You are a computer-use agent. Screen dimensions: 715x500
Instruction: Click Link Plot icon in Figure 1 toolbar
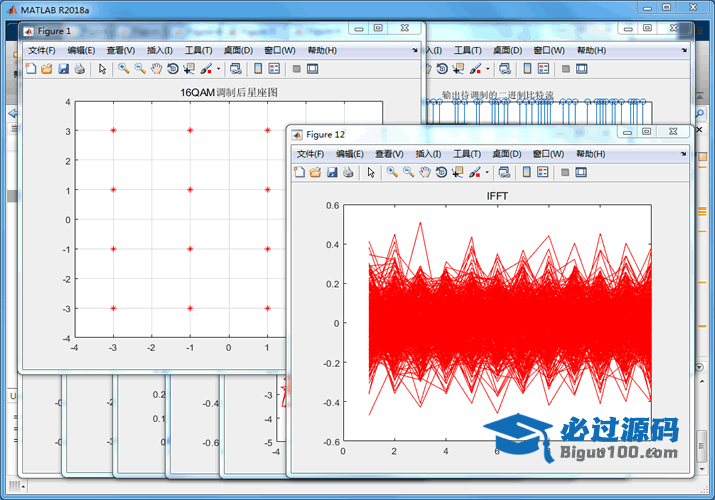pyautogui.click(x=235, y=69)
